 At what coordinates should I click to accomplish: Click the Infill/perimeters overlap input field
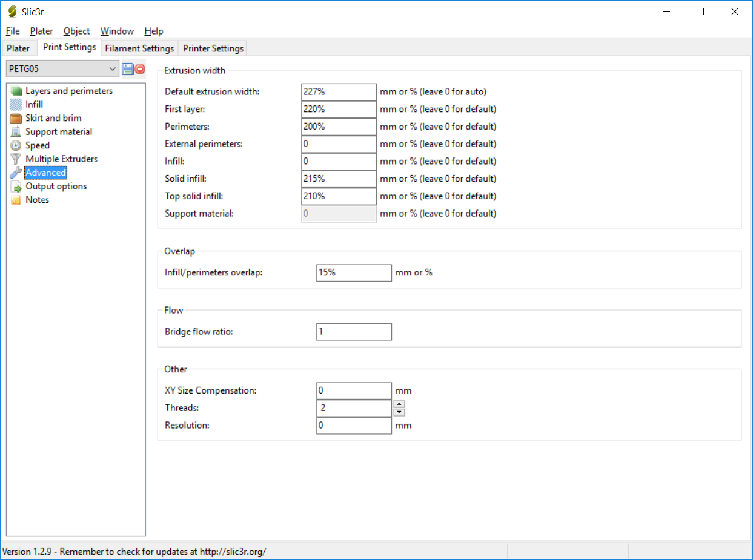(x=354, y=272)
